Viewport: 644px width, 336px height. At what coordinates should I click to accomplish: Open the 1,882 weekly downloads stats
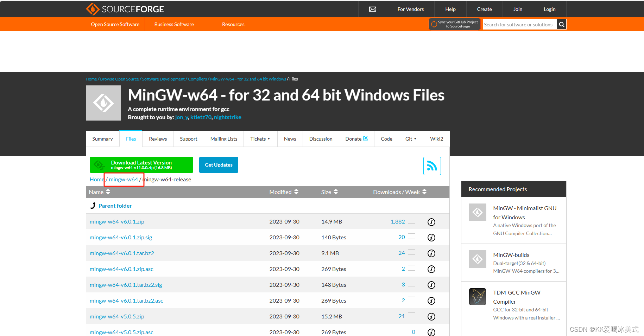398,222
